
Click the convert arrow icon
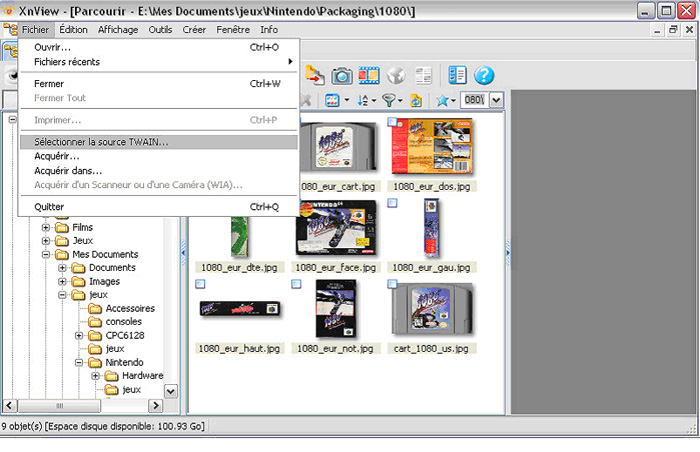click(x=315, y=75)
